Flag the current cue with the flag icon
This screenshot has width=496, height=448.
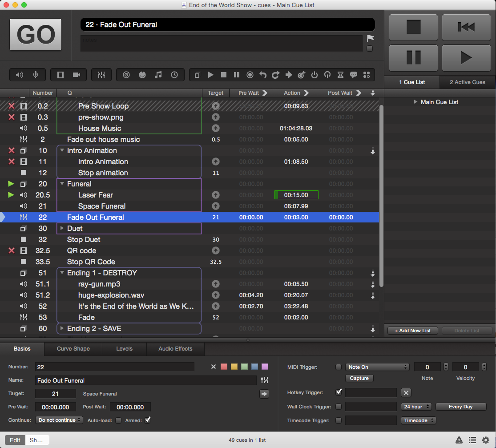370,39
